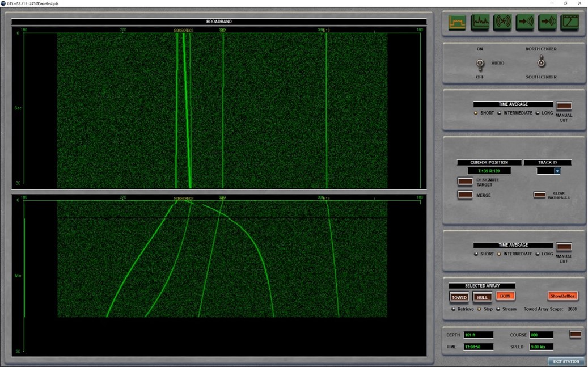
Task: Select SHORT time average for lower waterfall
Action: (x=476, y=254)
